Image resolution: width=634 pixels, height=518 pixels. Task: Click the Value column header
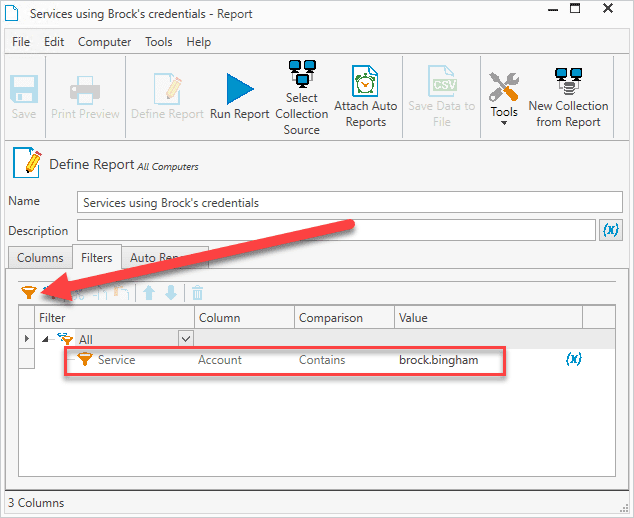coord(488,317)
